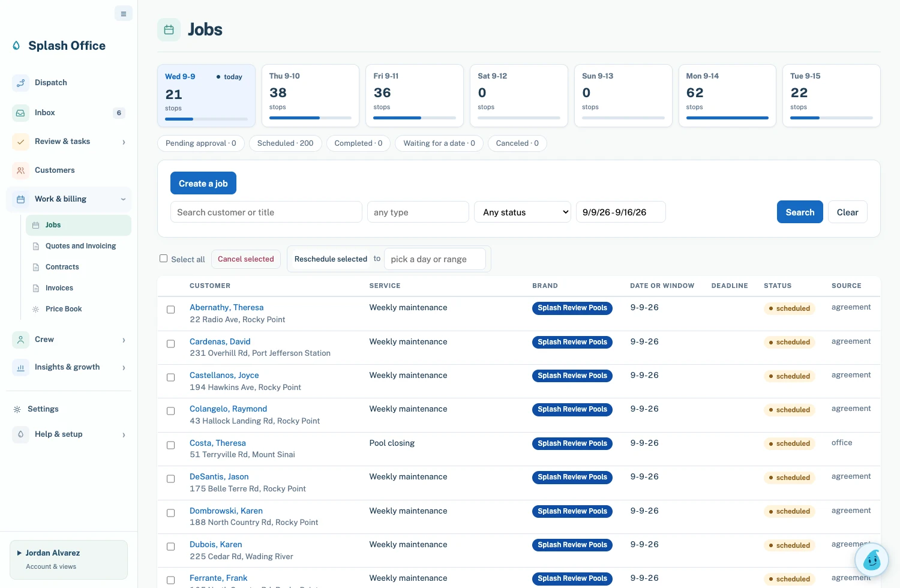This screenshot has width=900, height=588.
Task: Click the Cancel selected button
Action: (246, 259)
